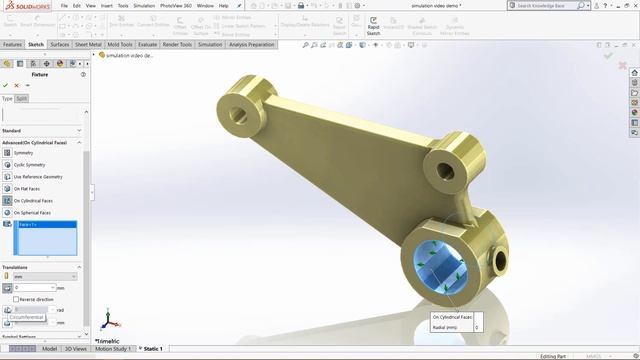Collapse the Translations section
640x360 pixels.
(x=79, y=267)
